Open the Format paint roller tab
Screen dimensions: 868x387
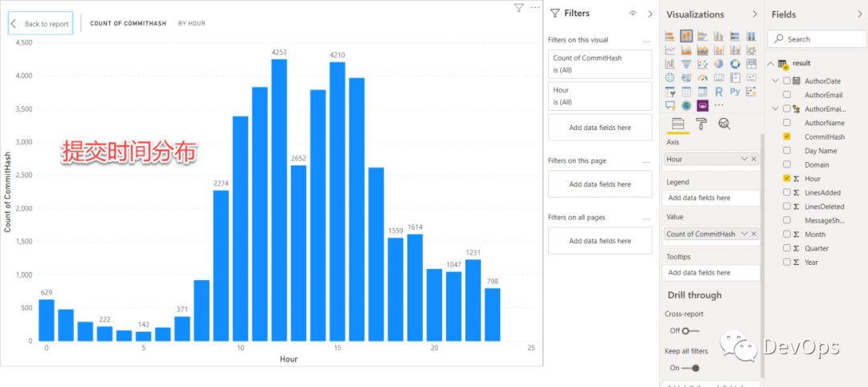[701, 124]
